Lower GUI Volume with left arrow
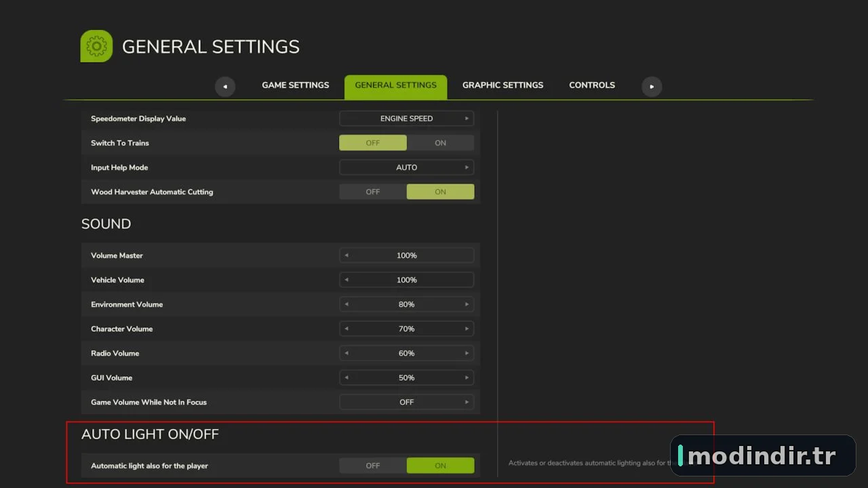The width and height of the screenshot is (868, 488). (x=347, y=378)
